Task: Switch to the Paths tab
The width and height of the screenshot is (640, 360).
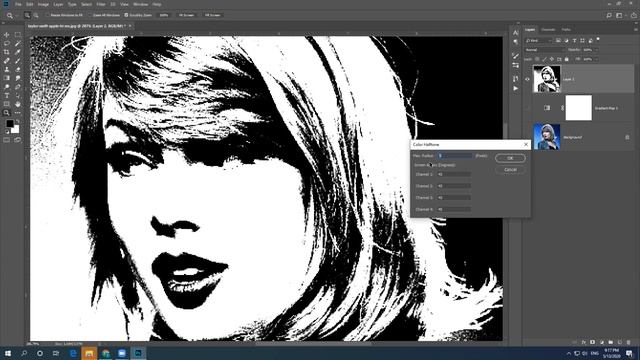Action: [x=566, y=29]
